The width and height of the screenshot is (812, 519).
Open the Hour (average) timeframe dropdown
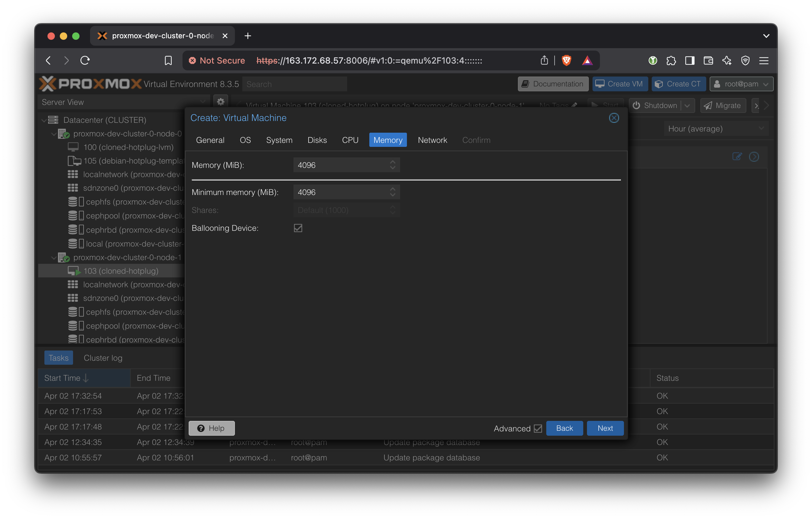click(716, 129)
